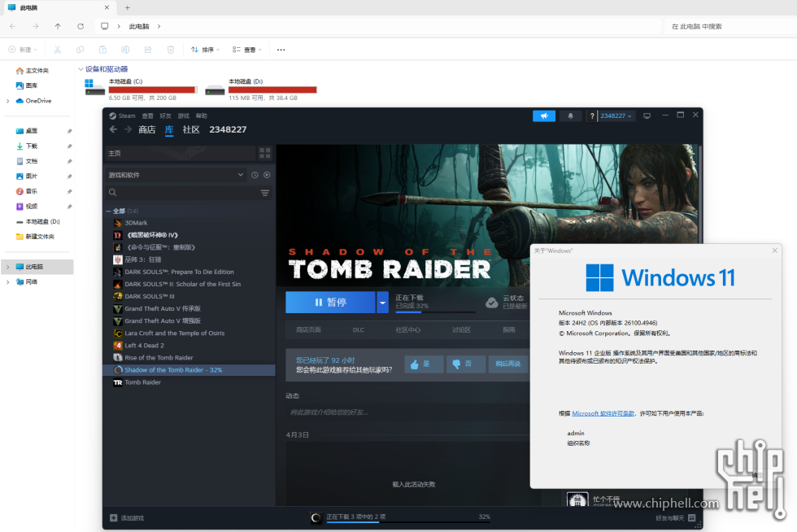Click 稍后再说 to decide later
Screen dimensions: 797x532
(507, 364)
